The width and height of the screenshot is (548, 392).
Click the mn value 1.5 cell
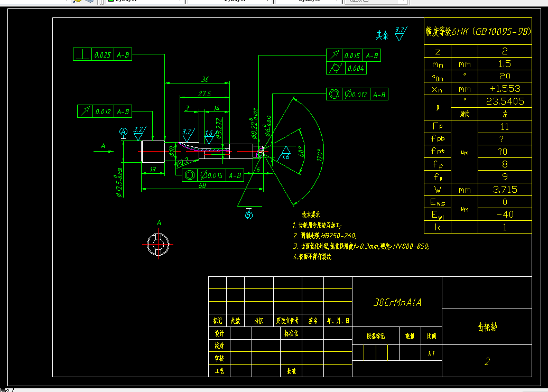pyautogui.click(x=505, y=64)
